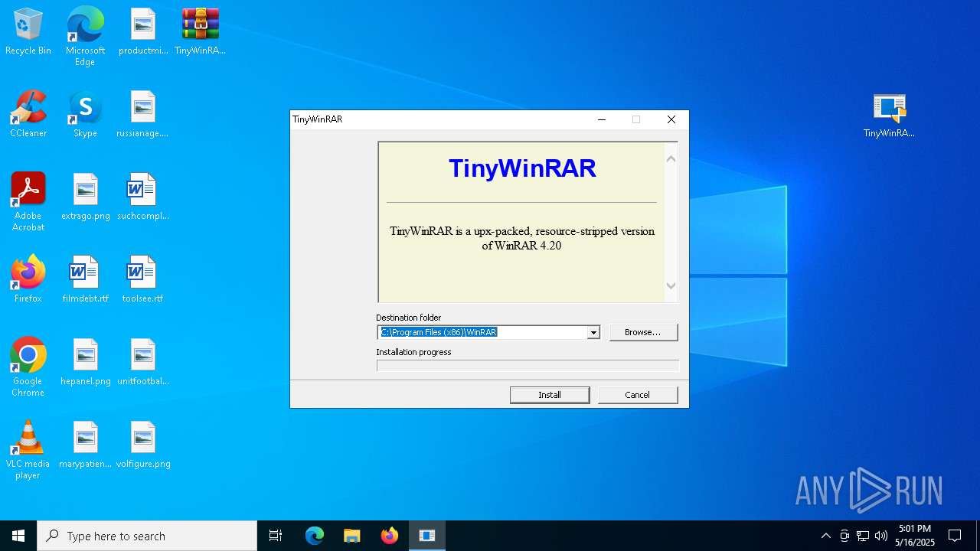The image size is (980, 551).
Task: Open Task View from taskbar
Action: point(276,536)
